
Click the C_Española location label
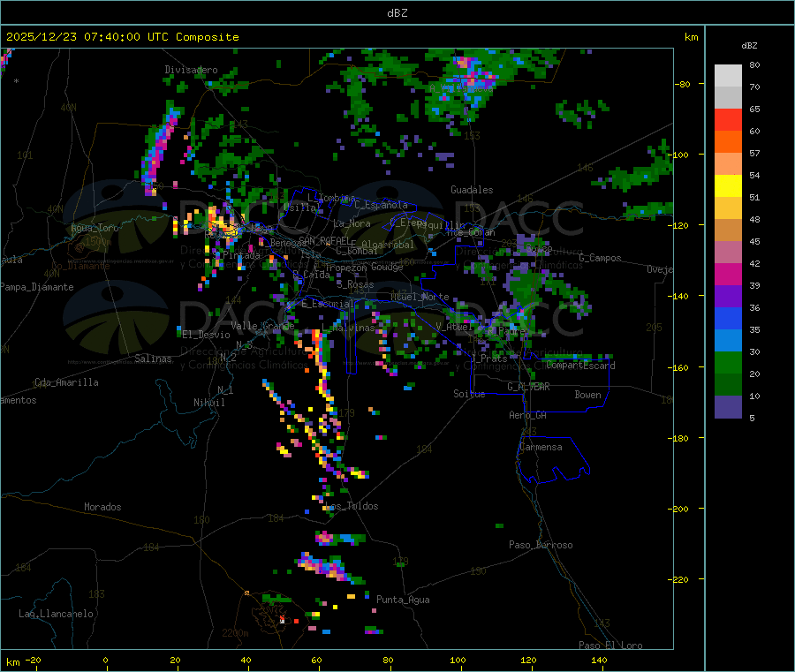[x=381, y=205]
